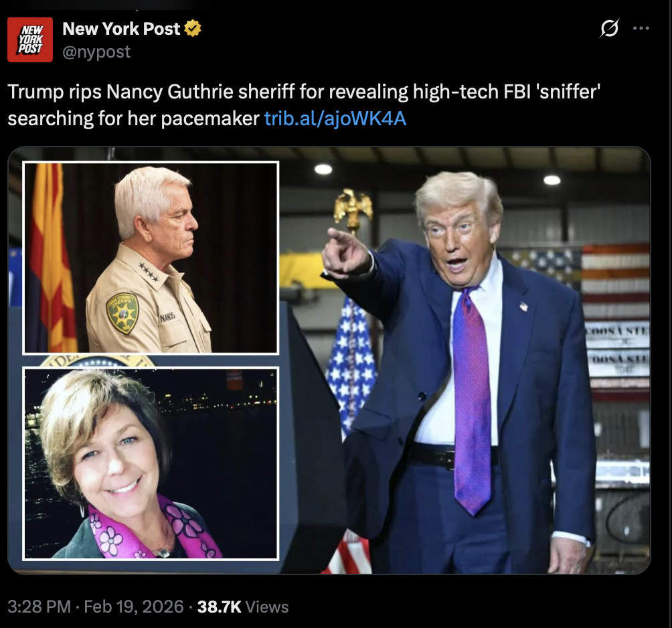This screenshot has width=672, height=628.
Task: Click the golden eagle atop the flagpole
Action: (353, 209)
